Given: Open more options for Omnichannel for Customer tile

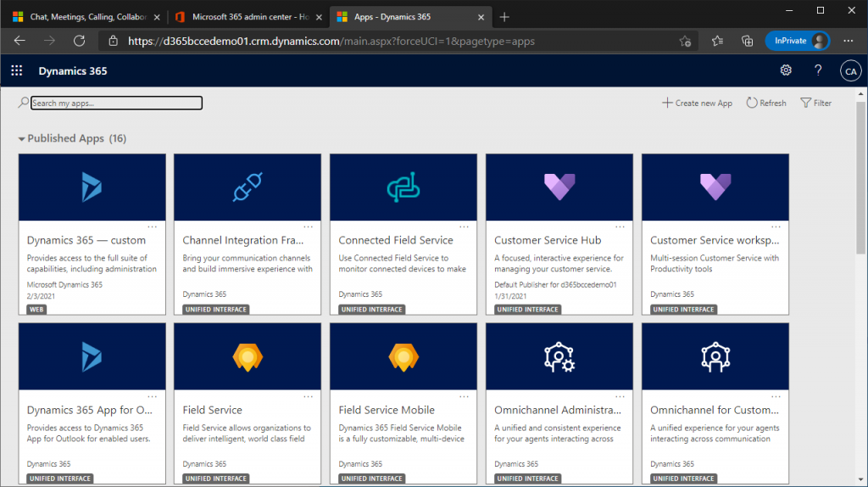Looking at the screenshot, I should click(x=776, y=397).
